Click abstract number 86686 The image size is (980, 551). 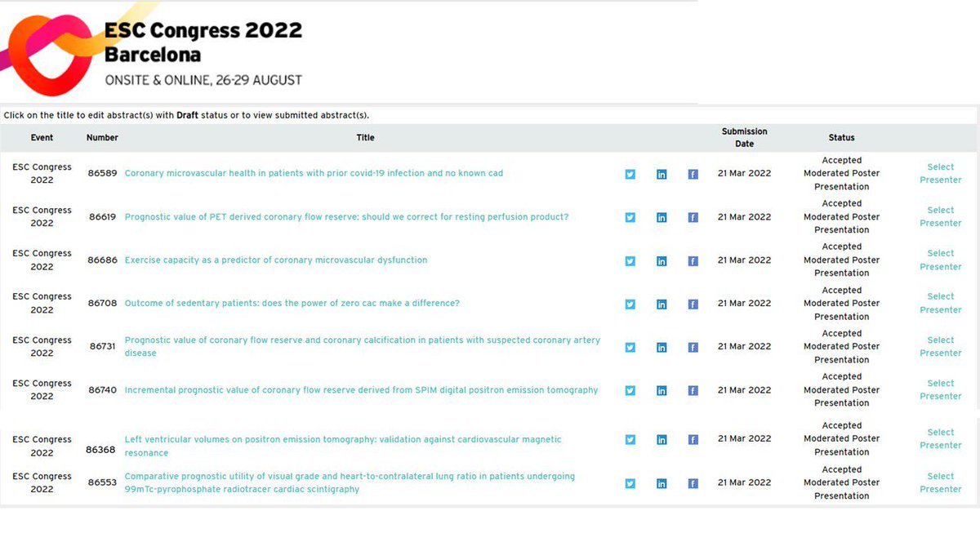coord(103,260)
